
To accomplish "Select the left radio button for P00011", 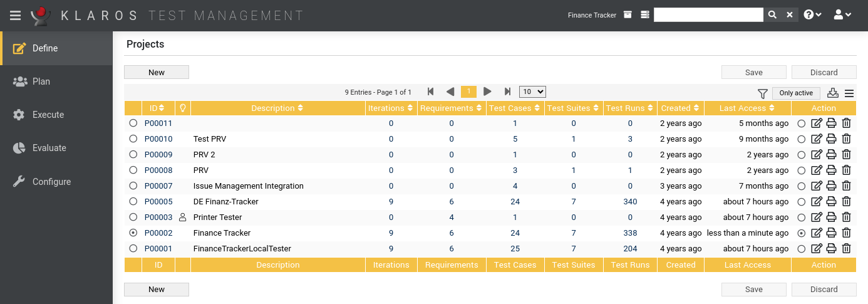I will click(133, 123).
